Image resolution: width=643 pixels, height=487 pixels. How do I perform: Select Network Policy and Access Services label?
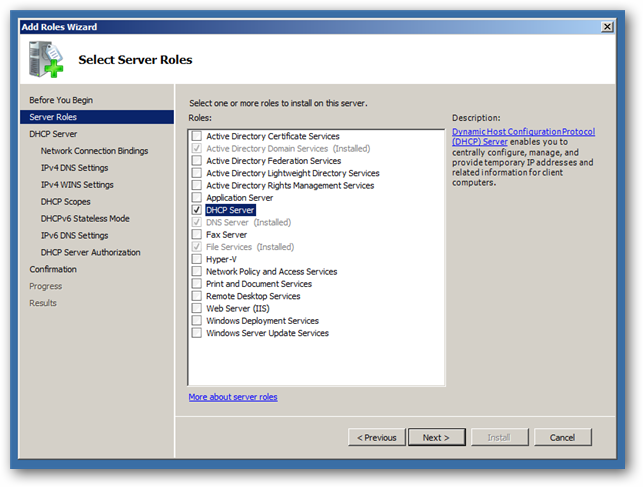[x=271, y=271]
